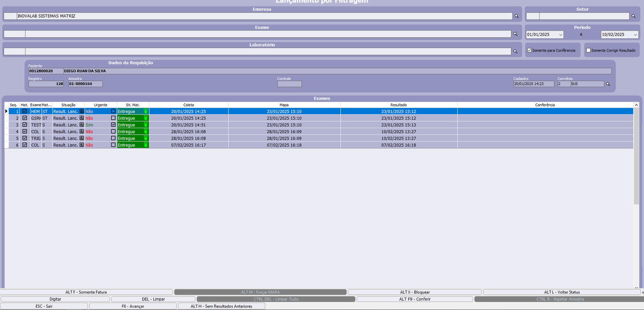Click the ALT X - Bloquear button
Screen dimensions: 644x310
pyautogui.click(x=415, y=292)
